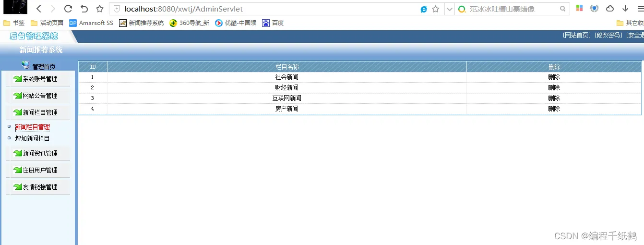644x245 pixels.
Task: Click the 网站首页 link in header
Action: [x=577, y=35]
